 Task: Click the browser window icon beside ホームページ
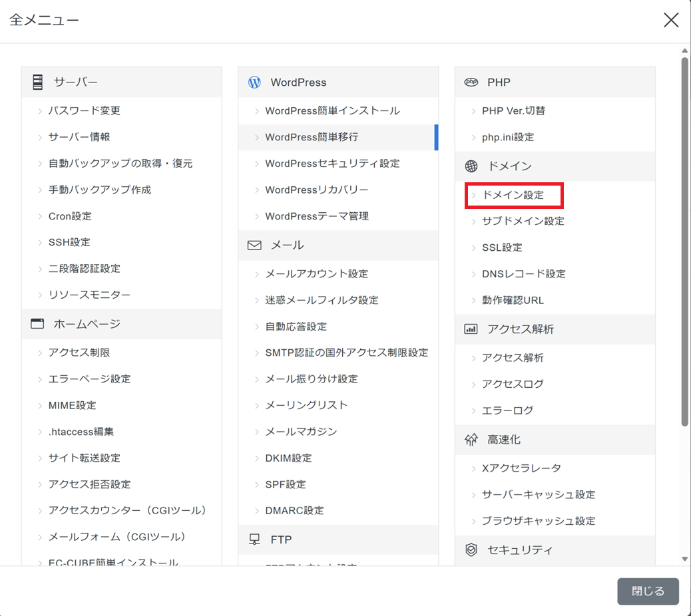37,324
